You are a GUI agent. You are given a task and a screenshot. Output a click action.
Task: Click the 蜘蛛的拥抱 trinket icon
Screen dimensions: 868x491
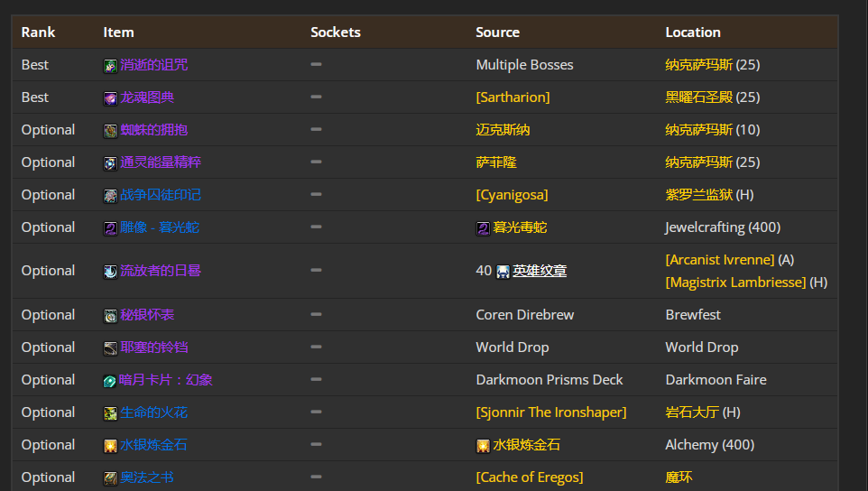coord(110,131)
